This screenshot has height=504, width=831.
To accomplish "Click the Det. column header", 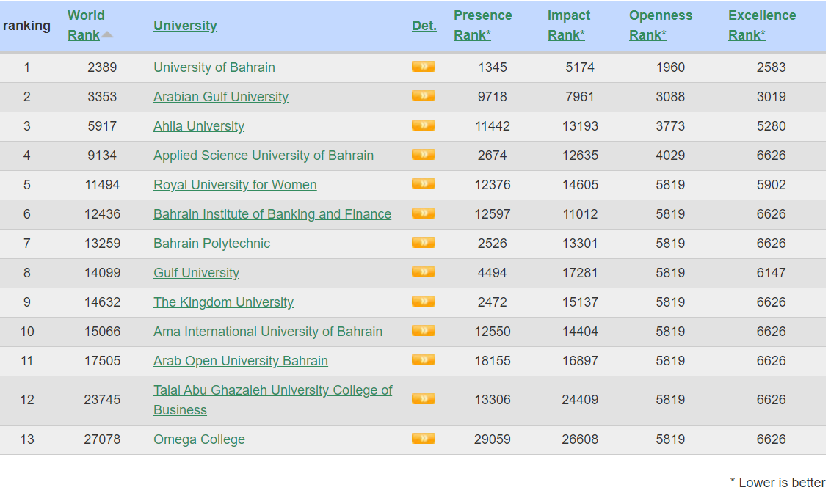I will (424, 25).
